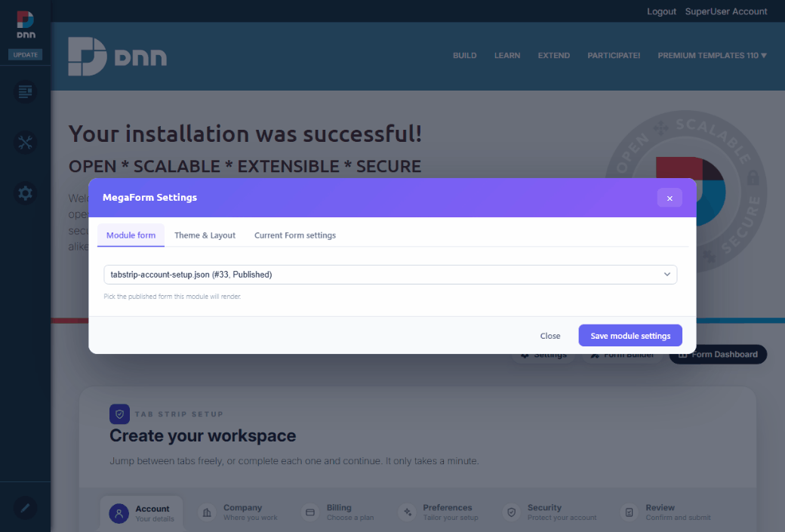The image size is (785, 532).
Task: Click 'Your installation was successful!' heading
Action: pyautogui.click(x=245, y=134)
